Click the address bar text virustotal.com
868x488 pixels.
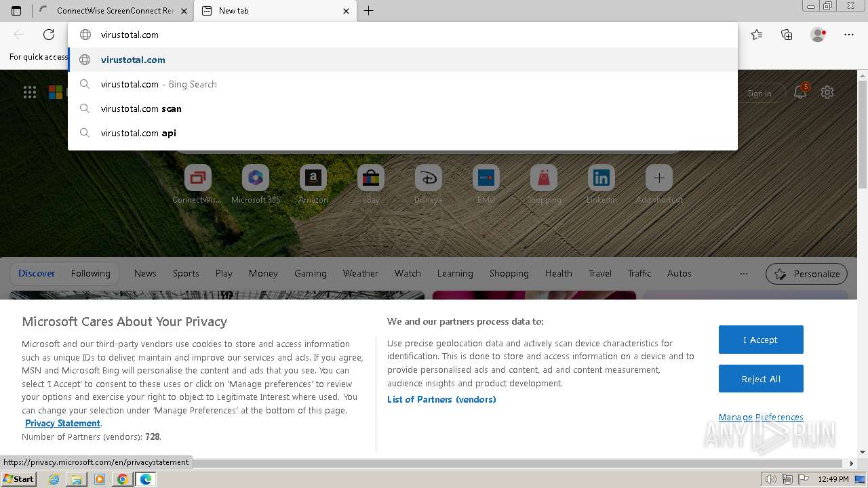click(x=130, y=35)
